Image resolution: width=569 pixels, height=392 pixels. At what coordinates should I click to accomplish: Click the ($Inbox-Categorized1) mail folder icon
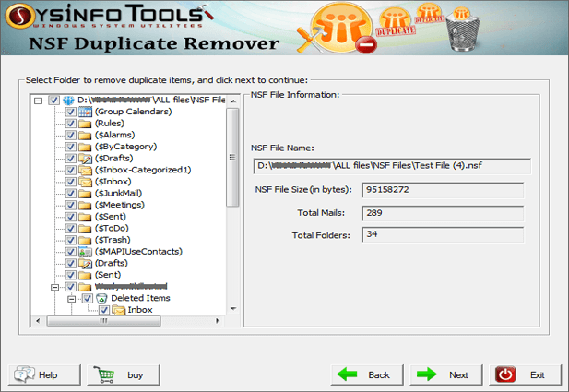(x=85, y=170)
